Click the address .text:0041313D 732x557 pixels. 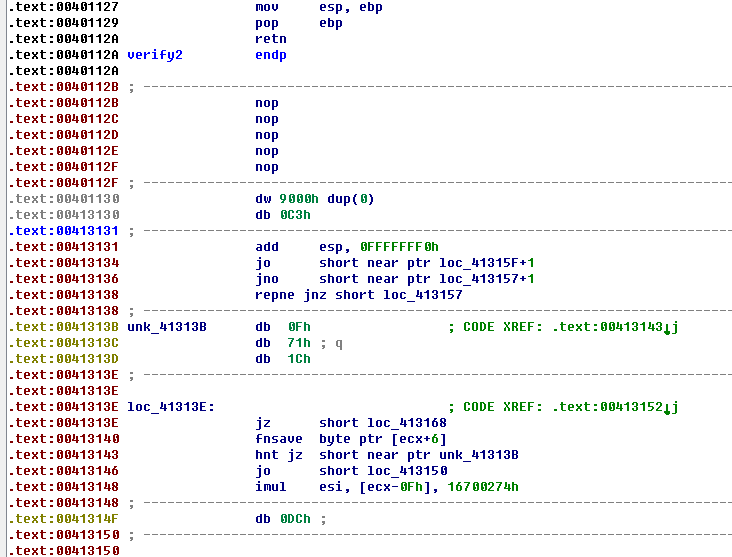click(64, 359)
